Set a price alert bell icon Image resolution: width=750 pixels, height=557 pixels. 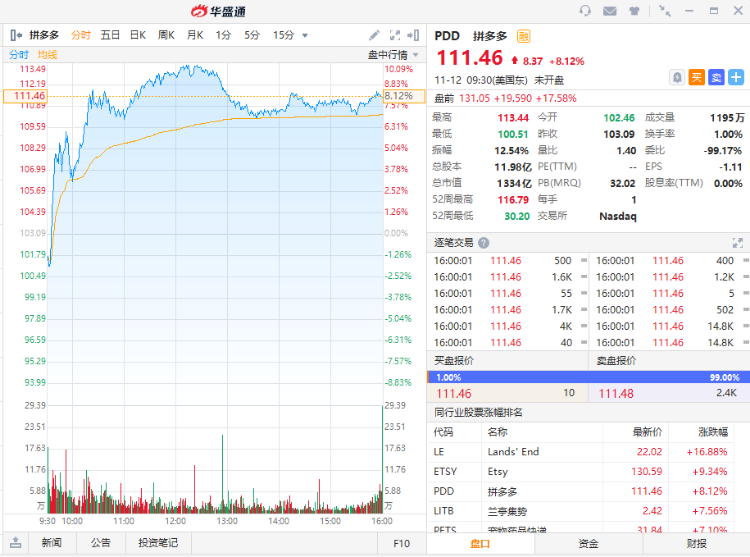(677, 77)
